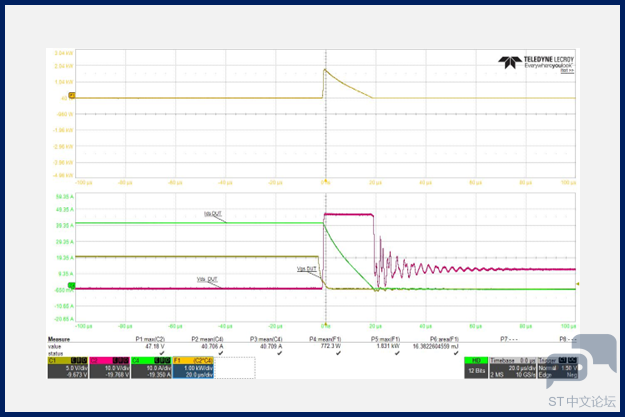Click the 1.831 kW measurement value
The width and height of the screenshot is (625, 417).
click(388, 346)
